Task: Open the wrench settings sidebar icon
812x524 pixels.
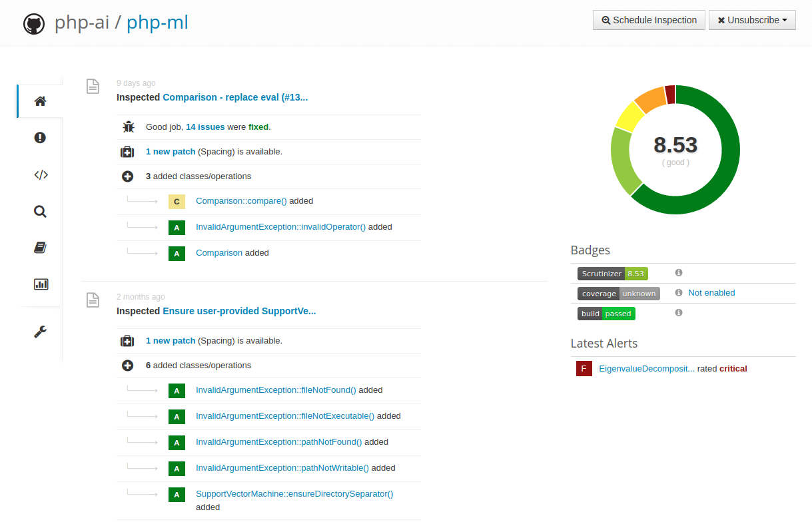Action: 40,332
